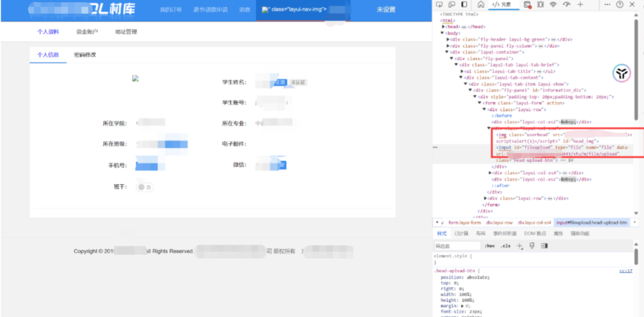Viewport: 644px width, 317px height.
Task: Select the input#fileupload.head-upload-btn breadcrumb
Action: 592,223
